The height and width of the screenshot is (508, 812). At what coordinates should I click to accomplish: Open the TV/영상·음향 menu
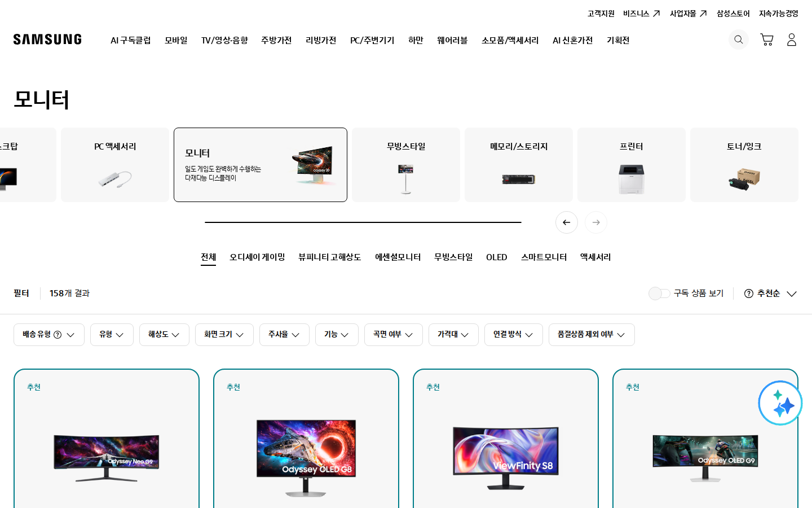[224, 40]
